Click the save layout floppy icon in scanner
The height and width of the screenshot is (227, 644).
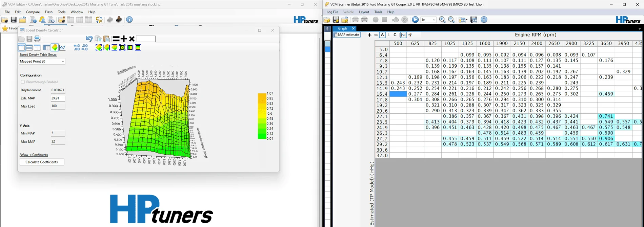[474, 20]
